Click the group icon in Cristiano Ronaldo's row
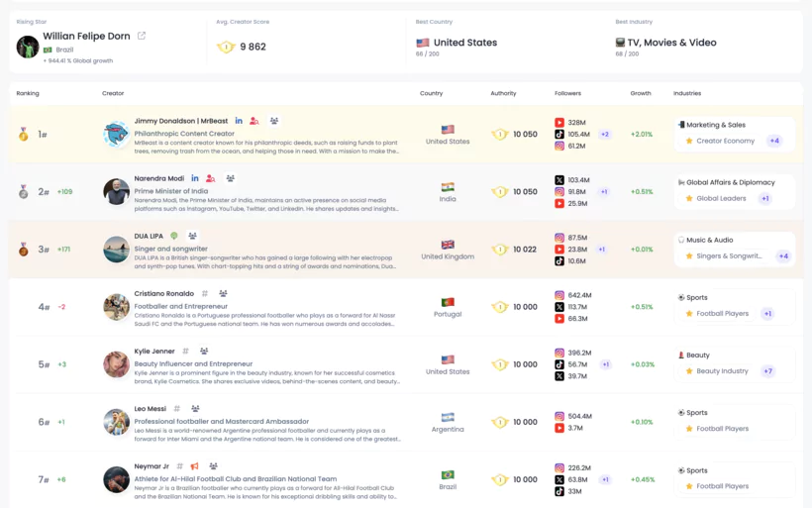 [x=223, y=294]
